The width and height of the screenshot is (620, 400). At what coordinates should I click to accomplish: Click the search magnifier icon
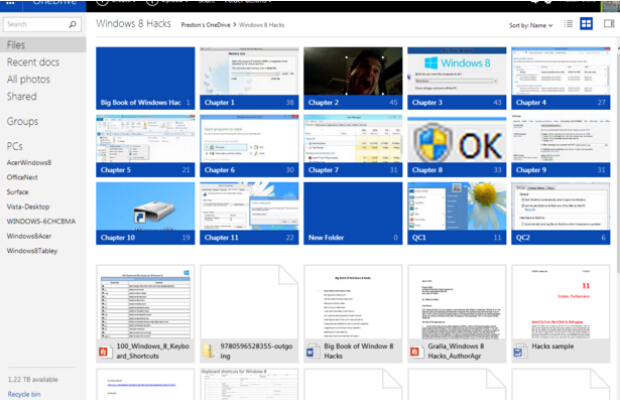72,25
